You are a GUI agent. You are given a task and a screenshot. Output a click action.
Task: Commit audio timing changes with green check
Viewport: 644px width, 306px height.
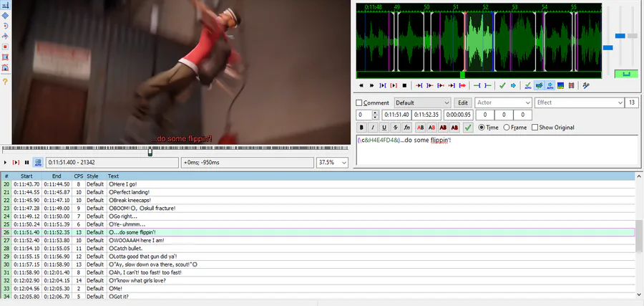(x=502, y=85)
